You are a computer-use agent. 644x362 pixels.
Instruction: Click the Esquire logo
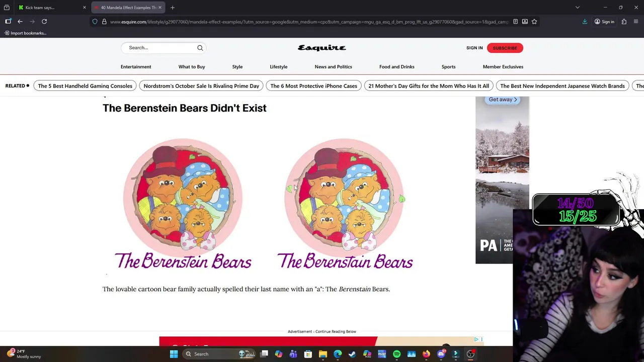point(322,48)
